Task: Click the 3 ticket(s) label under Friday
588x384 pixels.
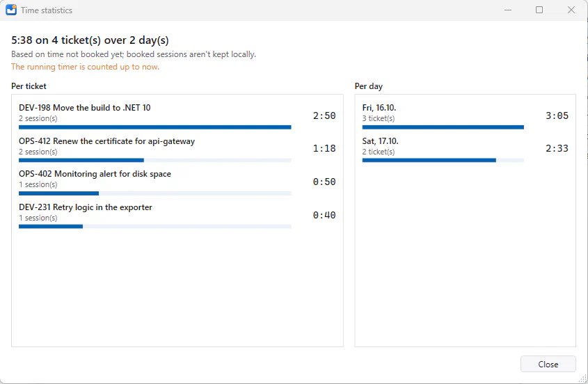Action: pyautogui.click(x=379, y=118)
